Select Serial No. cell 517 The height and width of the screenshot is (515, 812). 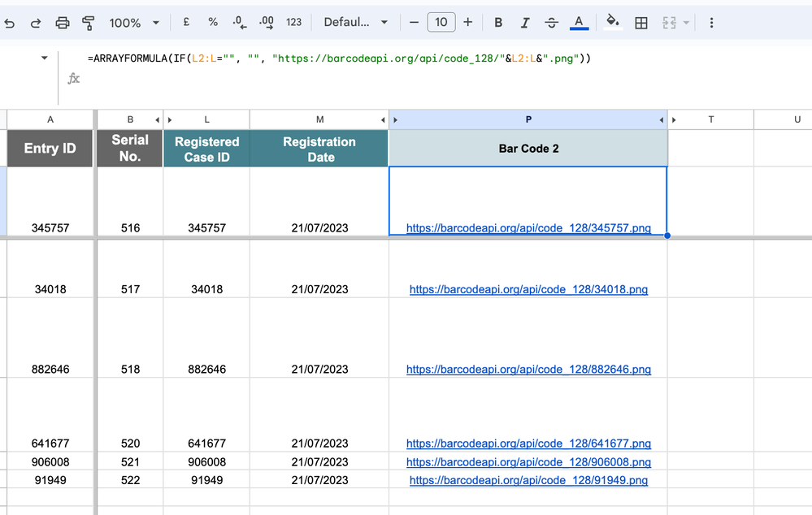130,268
